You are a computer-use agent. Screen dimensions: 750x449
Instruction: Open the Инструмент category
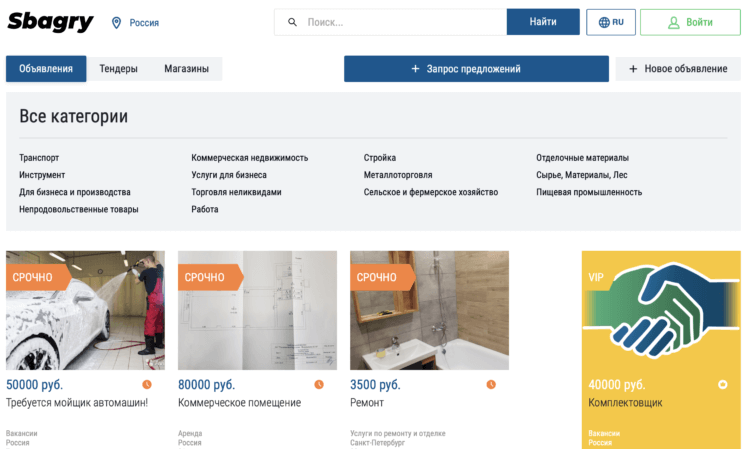click(42, 175)
